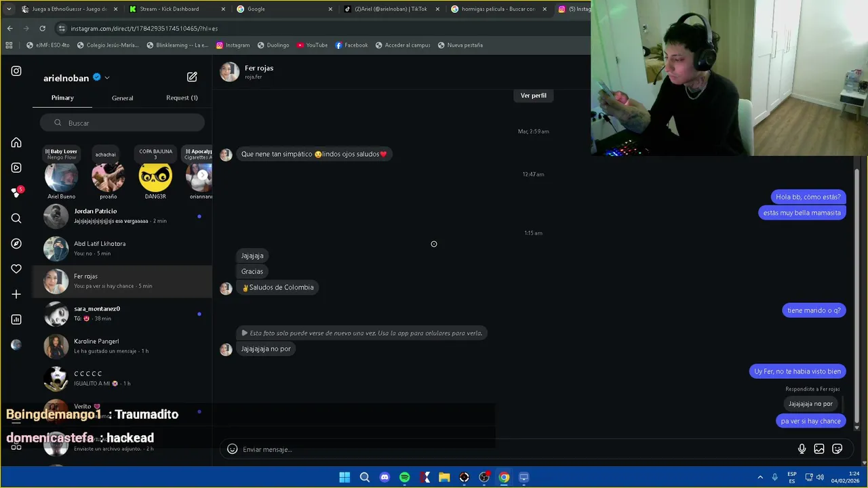
Task: Open the Duolingo bookmark
Action: click(273, 45)
